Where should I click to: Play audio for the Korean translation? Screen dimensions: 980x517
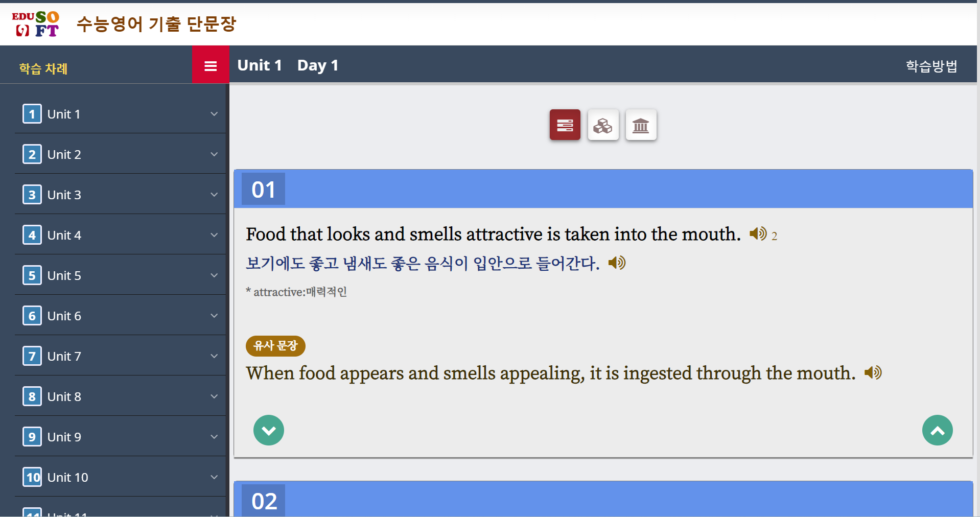click(x=617, y=263)
